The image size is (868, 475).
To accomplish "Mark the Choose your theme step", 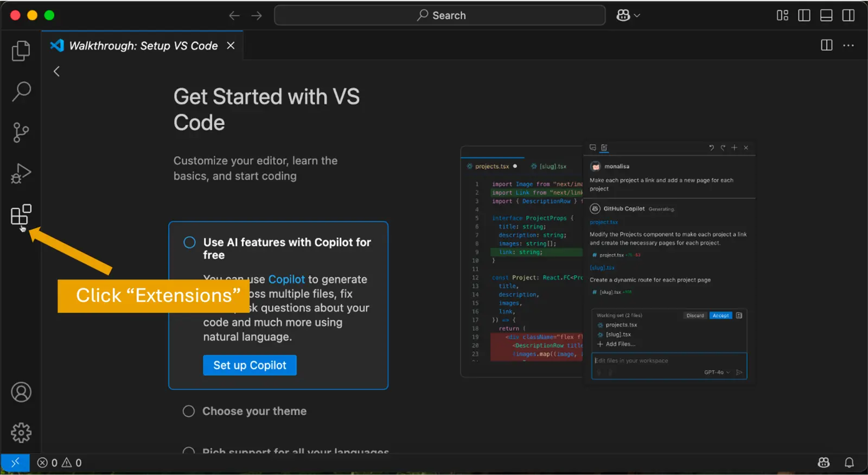I will point(189,411).
